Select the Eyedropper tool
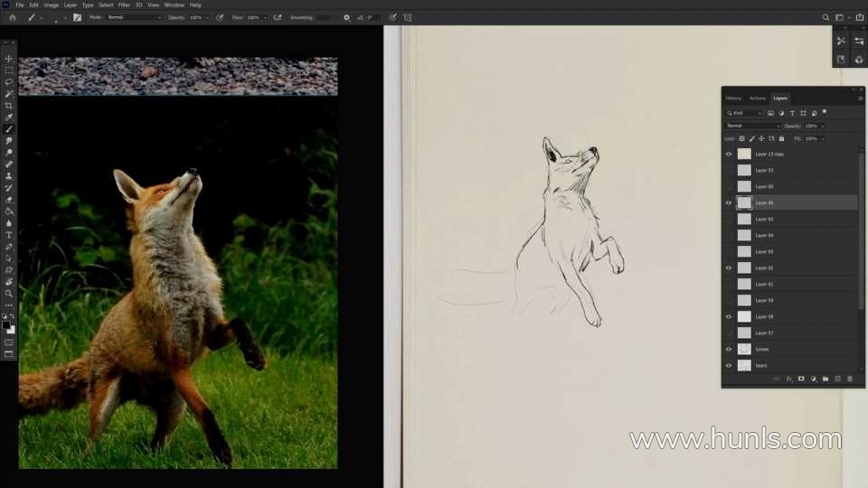This screenshot has height=488, width=868. pyautogui.click(x=9, y=117)
